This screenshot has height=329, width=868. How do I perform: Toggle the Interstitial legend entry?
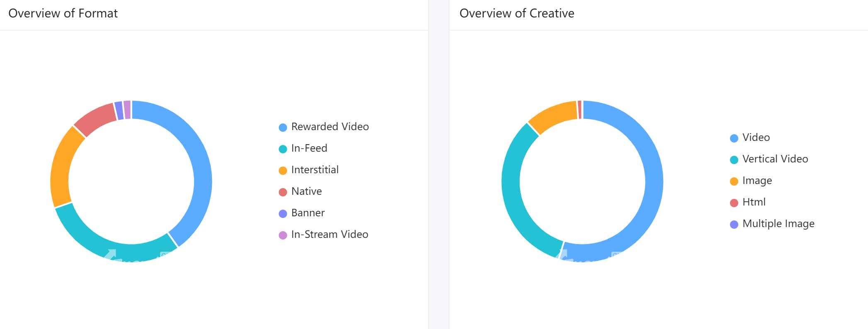pyautogui.click(x=309, y=170)
